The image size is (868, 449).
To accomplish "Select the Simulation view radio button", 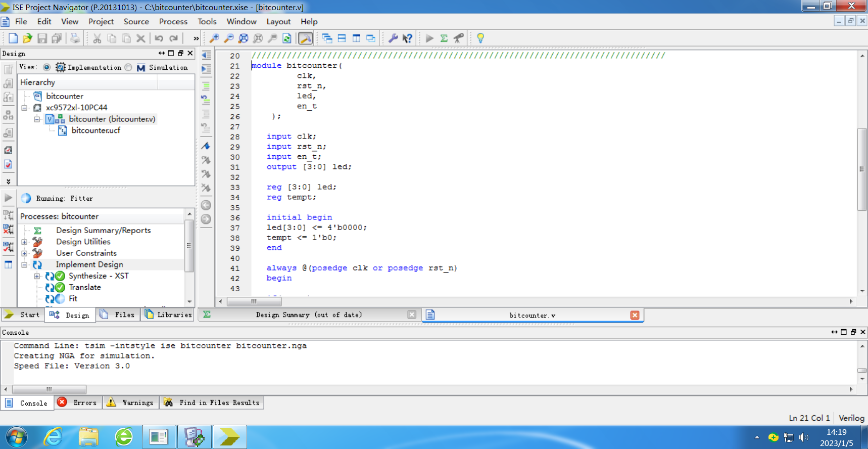I will pyautogui.click(x=128, y=67).
